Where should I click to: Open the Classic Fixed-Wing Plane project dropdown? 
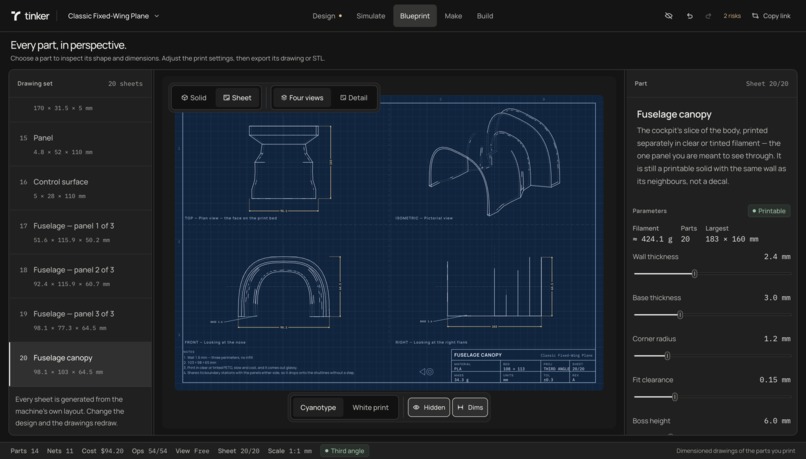[x=113, y=16]
